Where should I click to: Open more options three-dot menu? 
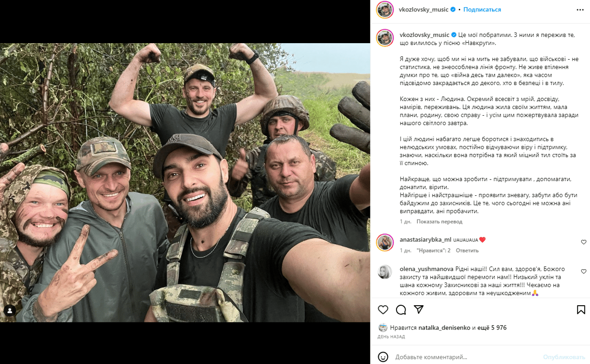click(x=580, y=9)
